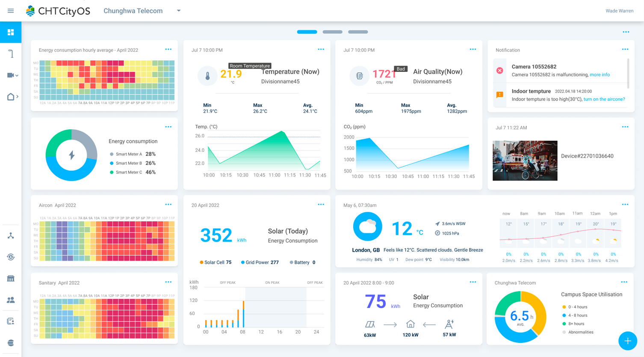Open the Notification card three-dot menu
This screenshot has height=357, width=644.
coord(625,50)
